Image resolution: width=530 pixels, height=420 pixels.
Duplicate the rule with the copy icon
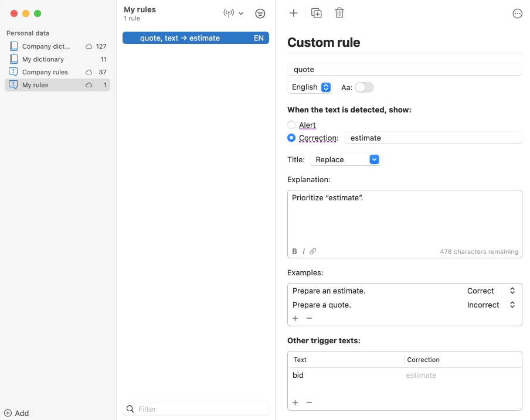(317, 13)
